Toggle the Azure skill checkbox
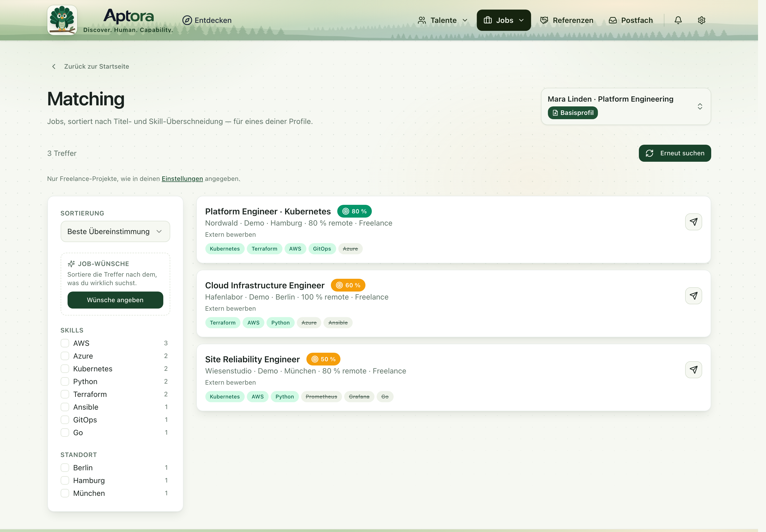This screenshot has width=766, height=532. [x=65, y=356]
